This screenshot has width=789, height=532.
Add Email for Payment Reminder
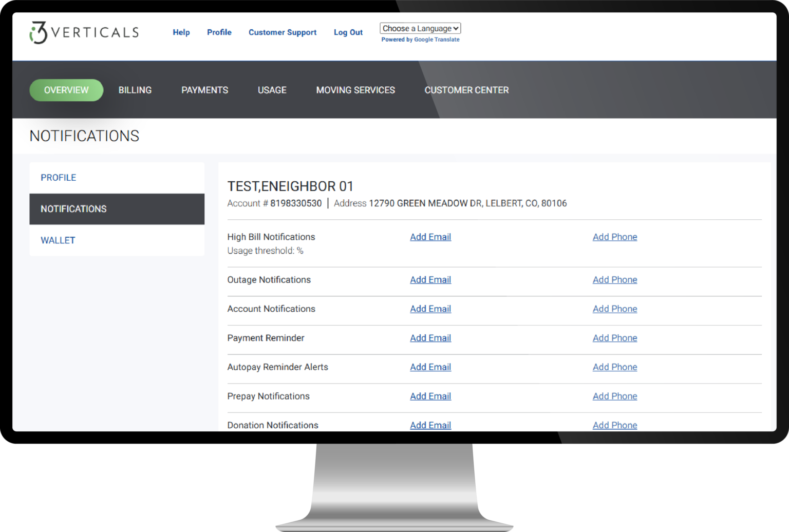click(430, 338)
